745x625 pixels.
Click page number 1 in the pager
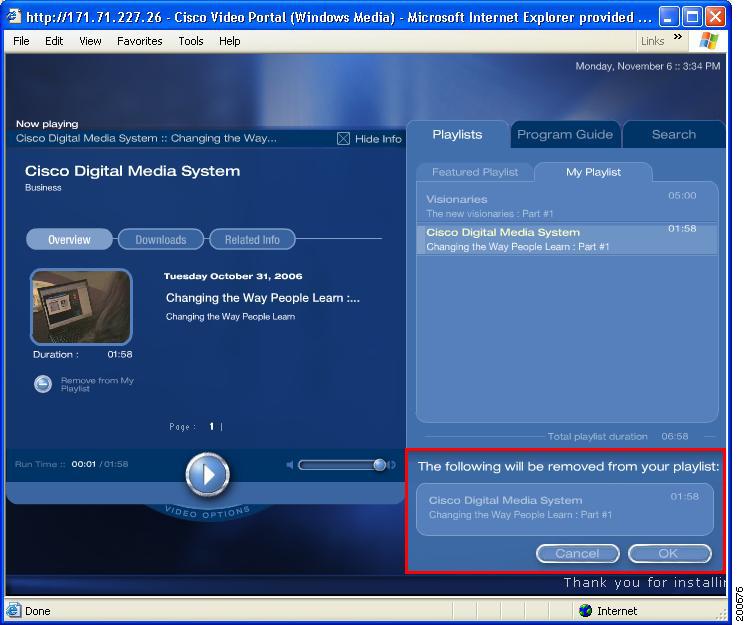211,426
